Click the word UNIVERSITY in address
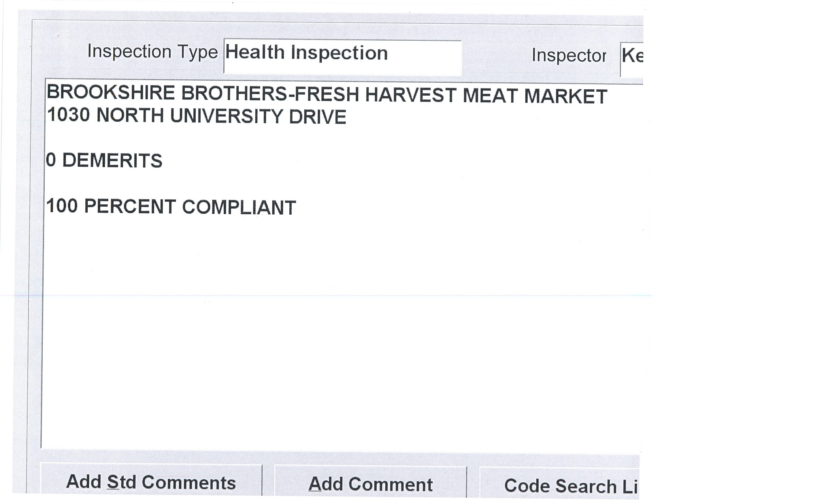 point(226,116)
